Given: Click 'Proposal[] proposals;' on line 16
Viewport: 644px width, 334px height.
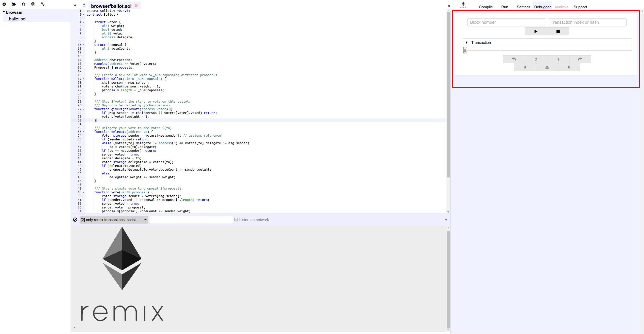Looking at the screenshot, I should tap(114, 68).
